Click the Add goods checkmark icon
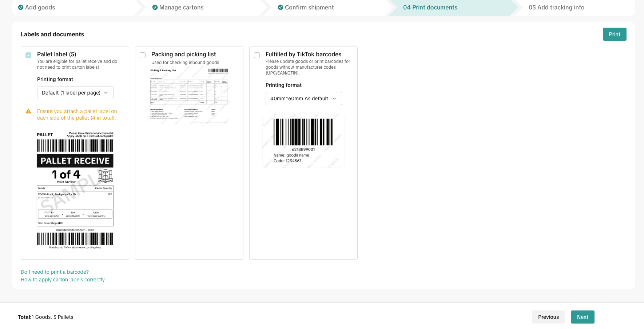644x329 pixels. point(21,7)
